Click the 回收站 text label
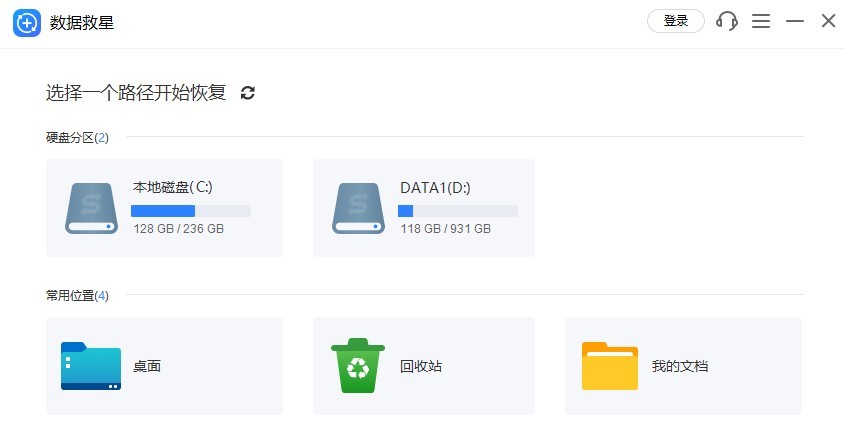Screen dimensions: 844x422 pyautogui.click(x=421, y=366)
